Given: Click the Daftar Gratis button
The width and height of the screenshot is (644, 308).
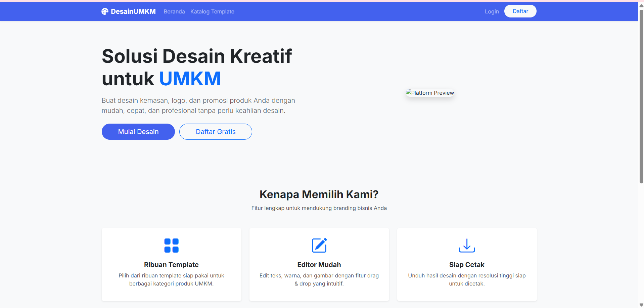Looking at the screenshot, I should pos(216,131).
